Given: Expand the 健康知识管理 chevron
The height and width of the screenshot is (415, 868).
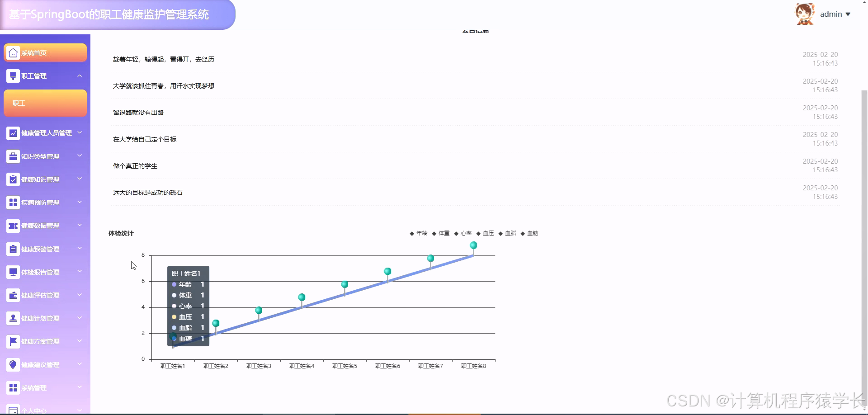Looking at the screenshot, I should coord(80,179).
